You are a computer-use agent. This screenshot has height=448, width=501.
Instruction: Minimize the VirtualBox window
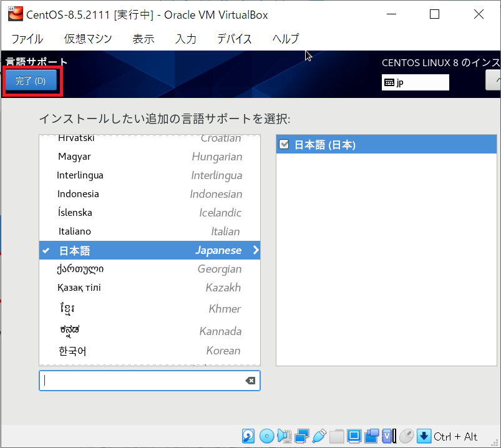click(391, 14)
